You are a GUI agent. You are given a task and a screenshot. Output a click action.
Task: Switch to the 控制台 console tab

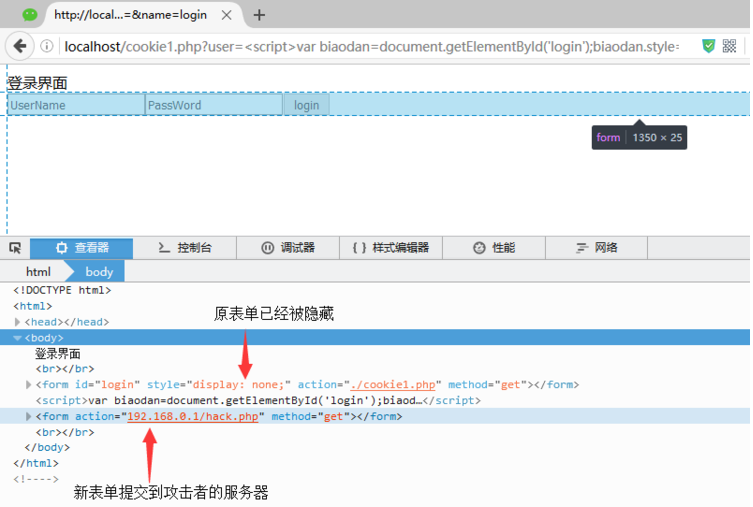tap(185, 248)
